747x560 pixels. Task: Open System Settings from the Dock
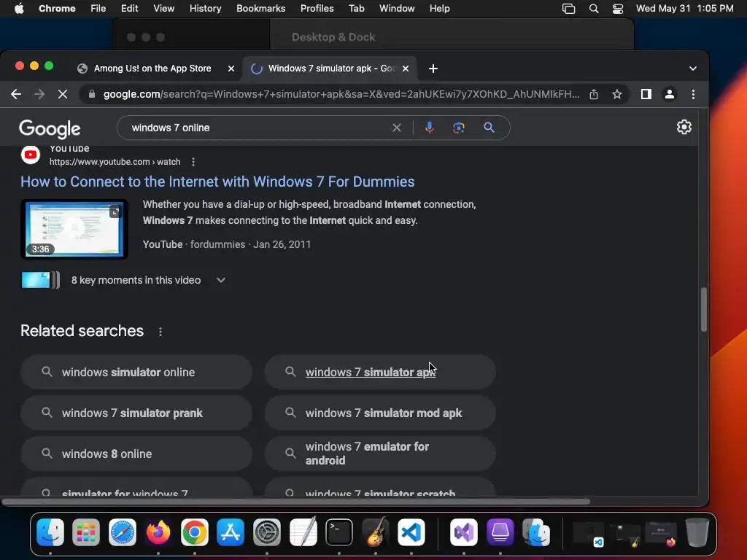click(267, 532)
